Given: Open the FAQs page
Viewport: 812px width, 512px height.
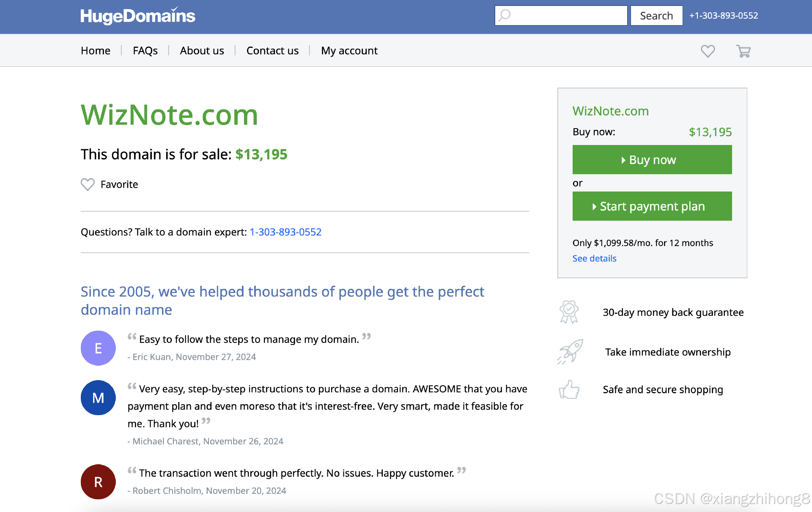Looking at the screenshot, I should (x=145, y=51).
